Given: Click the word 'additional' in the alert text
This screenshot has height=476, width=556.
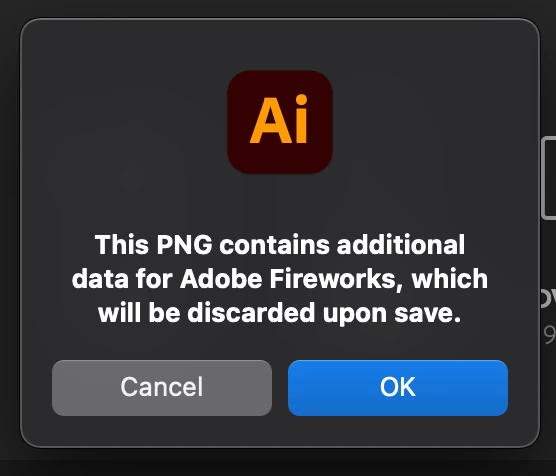Looking at the screenshot, I should pyautogui.click(x=401, y=244).
